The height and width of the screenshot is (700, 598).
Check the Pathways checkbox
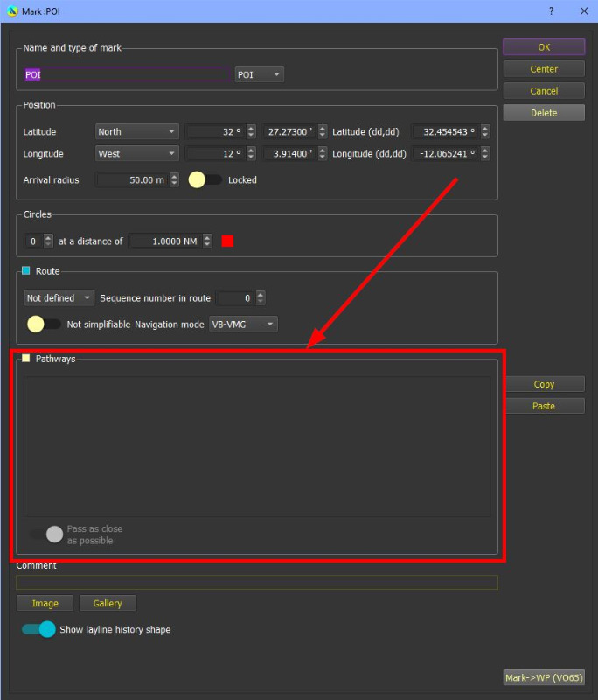click(26, 359)
